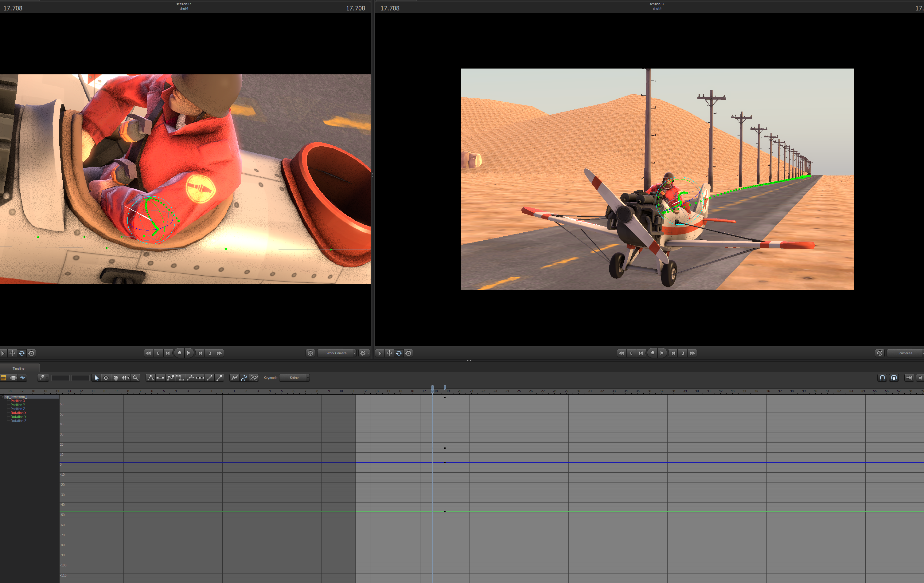924x583 pixels.
Task: Select the Rotation Z channel
Action: [x=18, y=421]
